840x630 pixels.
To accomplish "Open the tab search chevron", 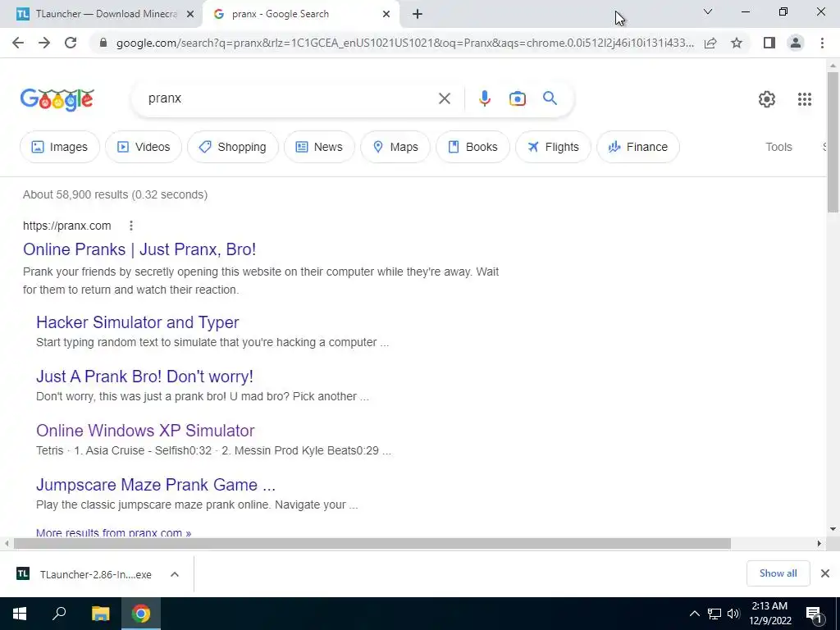I will tap(708, 11).
